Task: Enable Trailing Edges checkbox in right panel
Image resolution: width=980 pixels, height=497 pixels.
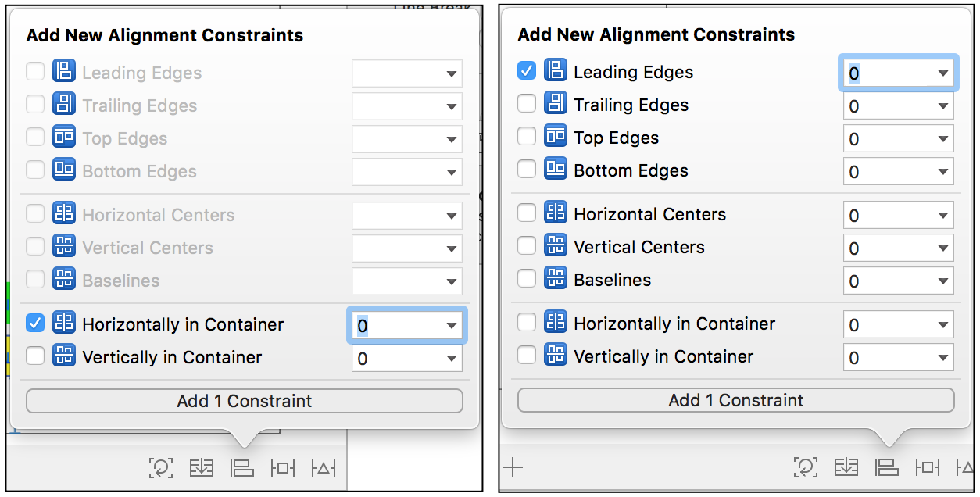Action: pyautogui.click(x=527, y=103)
